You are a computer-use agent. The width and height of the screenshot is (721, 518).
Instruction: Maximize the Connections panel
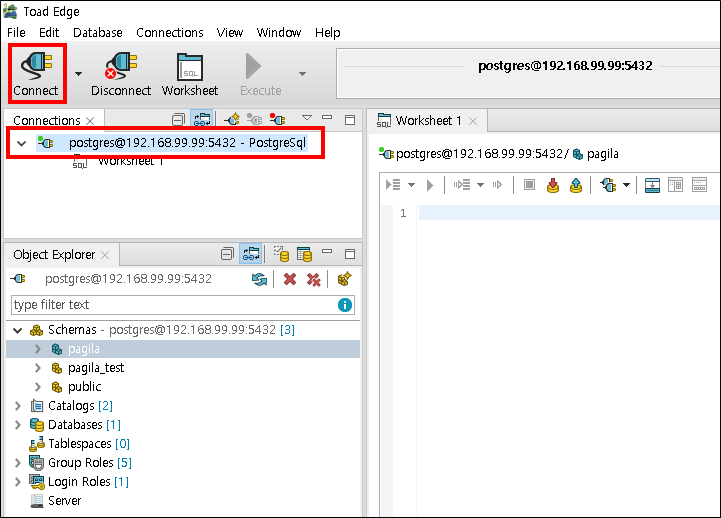pos(350,120)
